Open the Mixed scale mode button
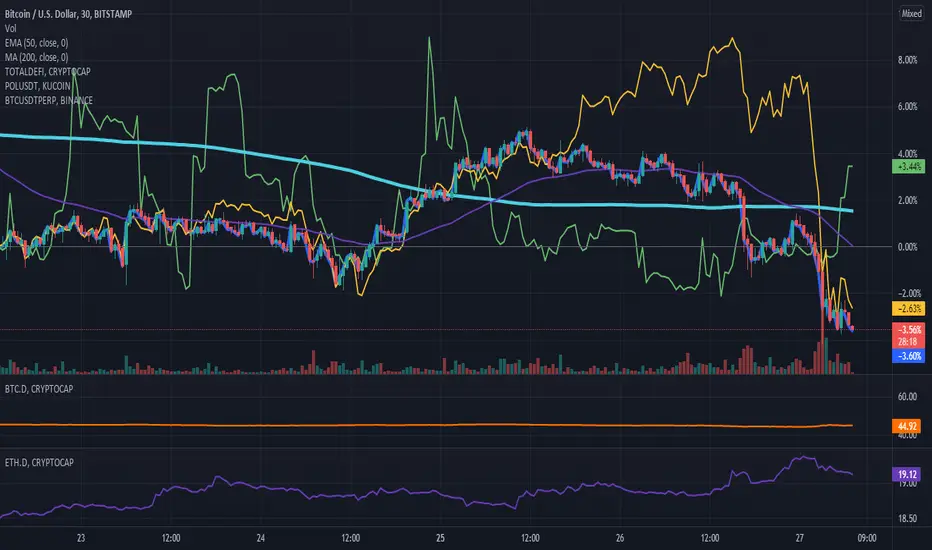 click(x=911, y=13)
